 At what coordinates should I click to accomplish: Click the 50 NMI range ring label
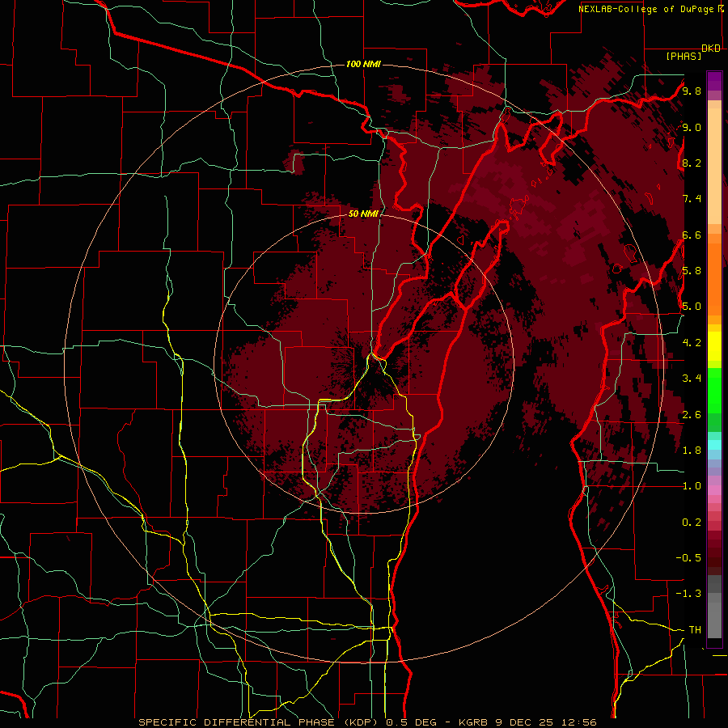tap(363, 214)
